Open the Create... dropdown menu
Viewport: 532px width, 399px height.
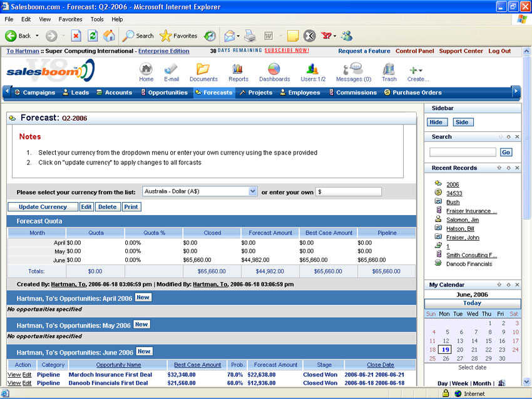[417, 71]
